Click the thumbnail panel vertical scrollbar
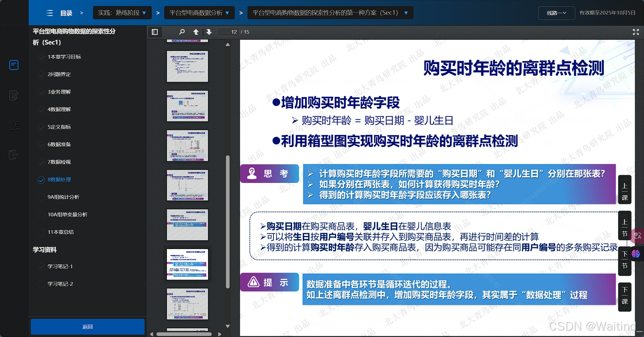The height and width of the screenshot is (337, 644). pyautogui.click(x=228, y=222)
